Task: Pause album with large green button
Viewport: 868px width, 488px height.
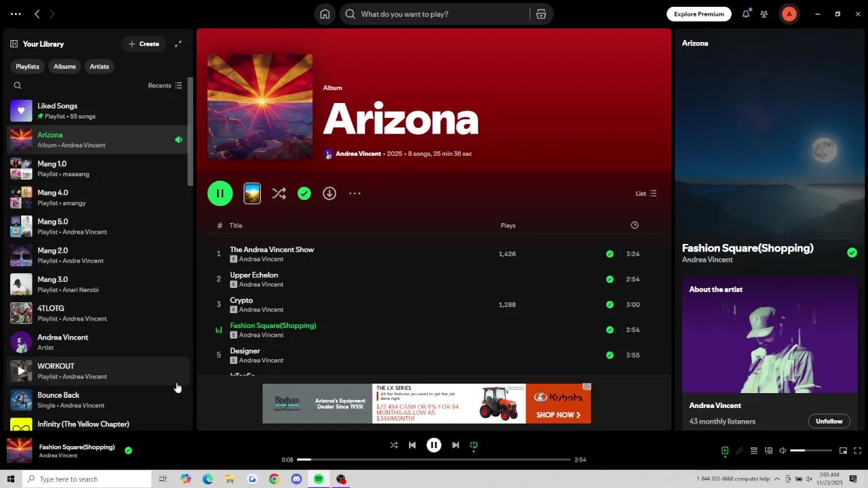Action: point(220,193)
